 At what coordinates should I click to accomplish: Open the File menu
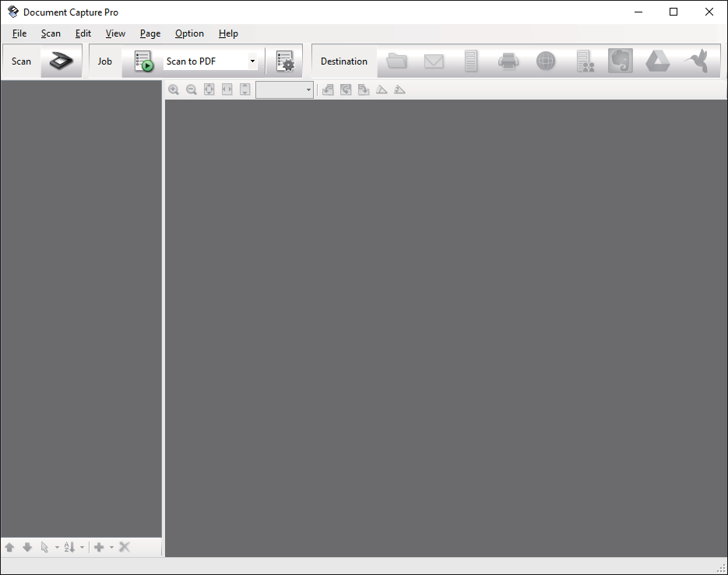tap(19, 33)
